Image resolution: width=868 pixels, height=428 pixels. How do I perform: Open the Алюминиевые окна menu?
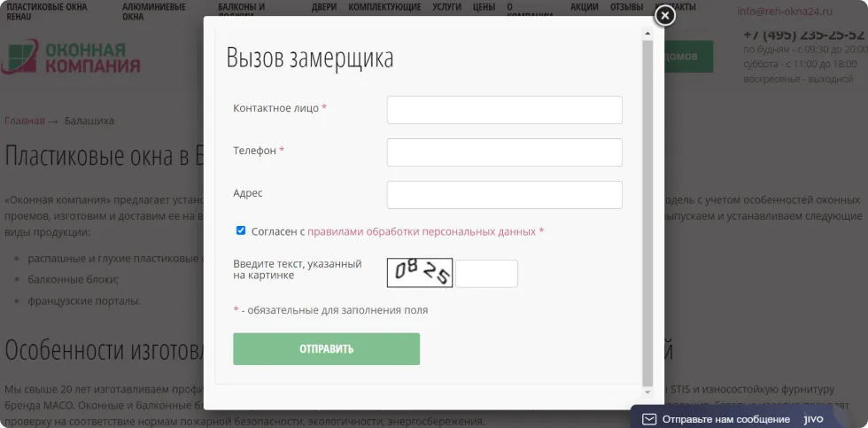153,11
